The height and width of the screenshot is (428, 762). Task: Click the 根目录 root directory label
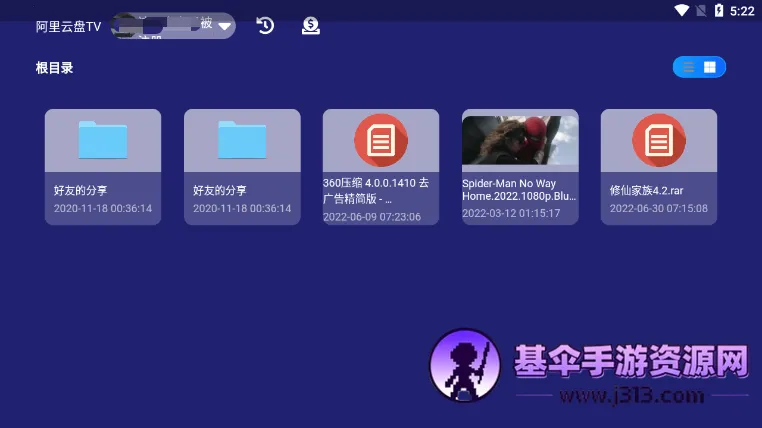click(x=54, y=68)
